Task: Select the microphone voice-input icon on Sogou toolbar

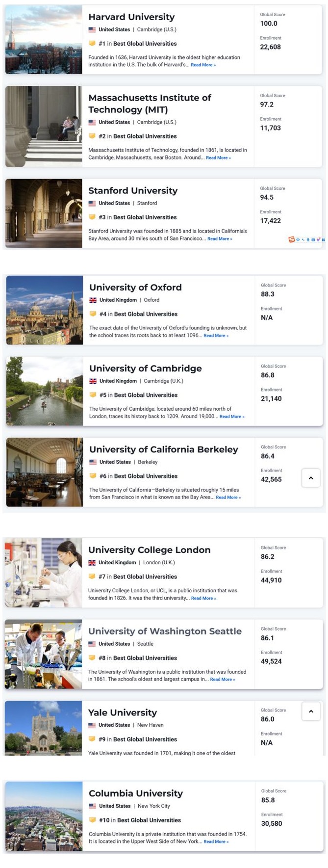Action: [x=308, y=239]
